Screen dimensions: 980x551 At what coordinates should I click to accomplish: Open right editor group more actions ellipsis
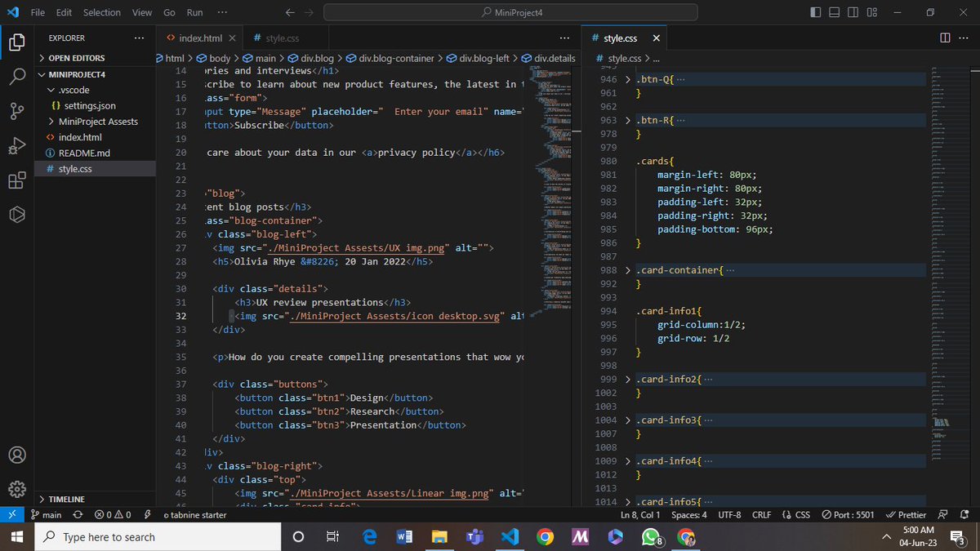pyautogui.click(x=963, y=38)
